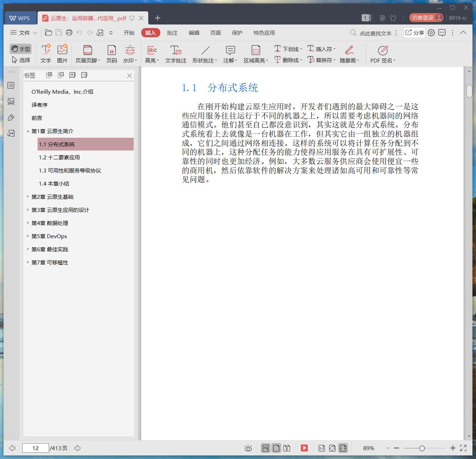Viewport: 476px width, 459px height.
Task: Go to bookmark 1.2 十二要素应用
Action: tap(59, 157)
